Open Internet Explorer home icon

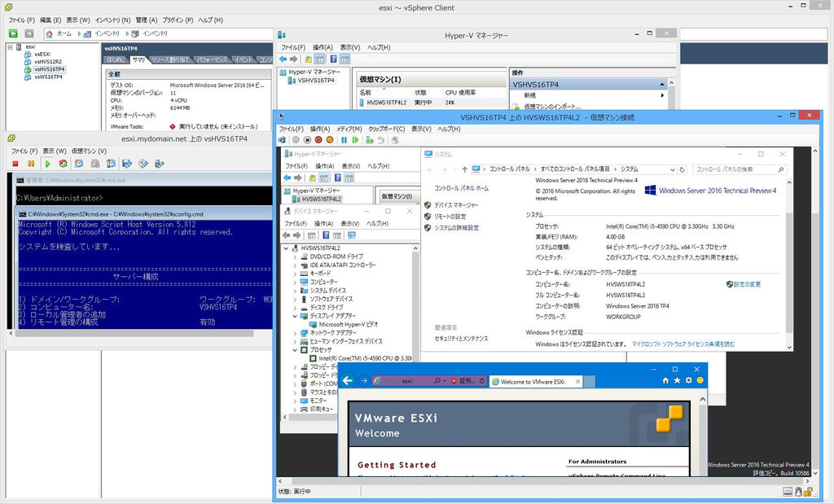coord(665,381)
